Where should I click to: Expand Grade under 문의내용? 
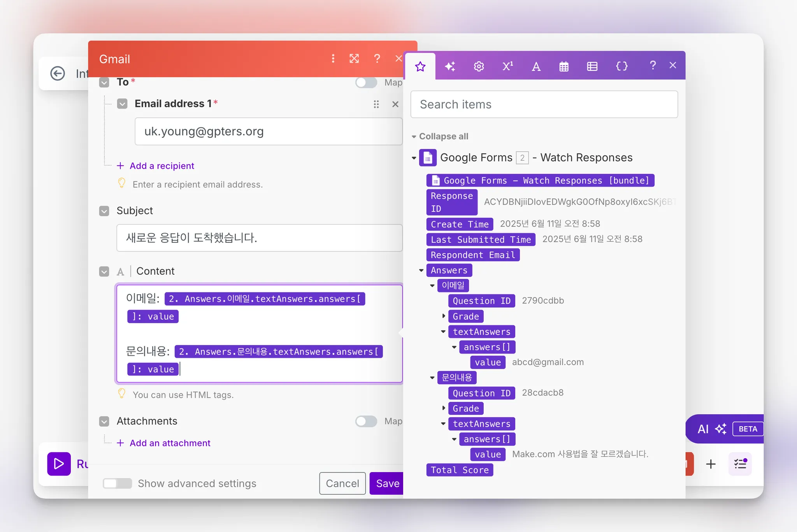point(443,408)
